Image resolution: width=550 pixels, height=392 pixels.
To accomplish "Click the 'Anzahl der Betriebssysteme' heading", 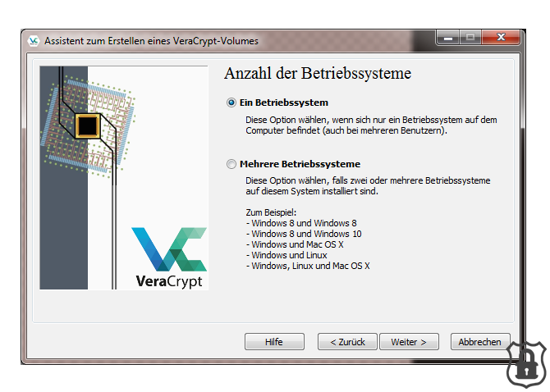I will [x=318, y=74].
